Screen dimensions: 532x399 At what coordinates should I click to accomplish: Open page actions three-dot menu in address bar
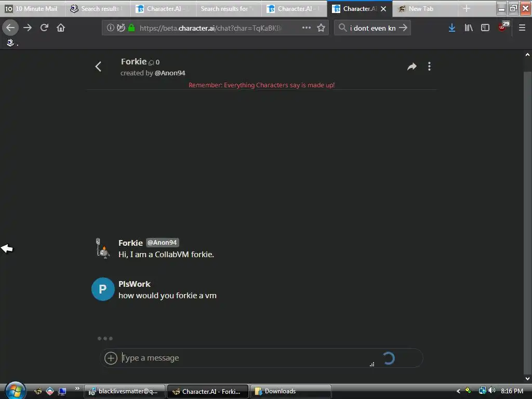point(307,28)
